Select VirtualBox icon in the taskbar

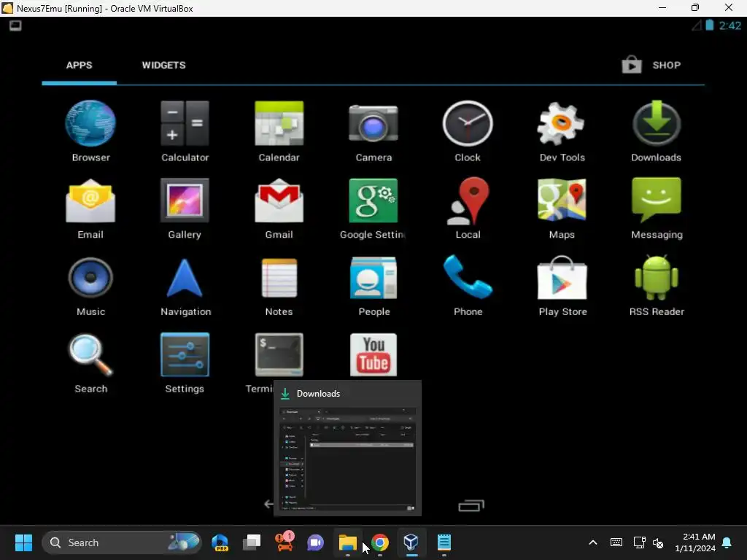[x=411, y=542]
